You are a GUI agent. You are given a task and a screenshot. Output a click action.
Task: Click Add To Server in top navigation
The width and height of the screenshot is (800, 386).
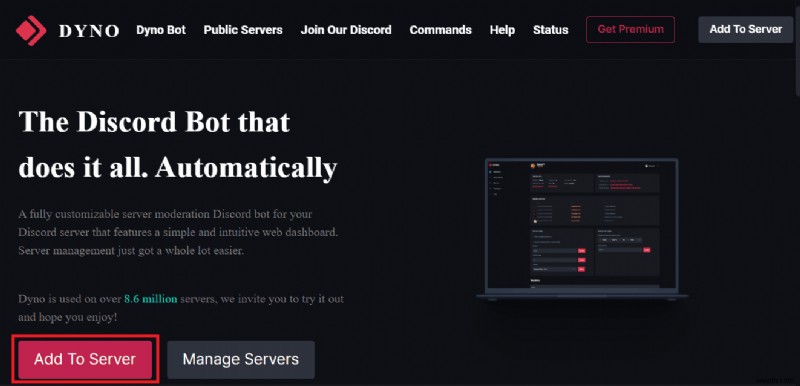pos(745,30)
